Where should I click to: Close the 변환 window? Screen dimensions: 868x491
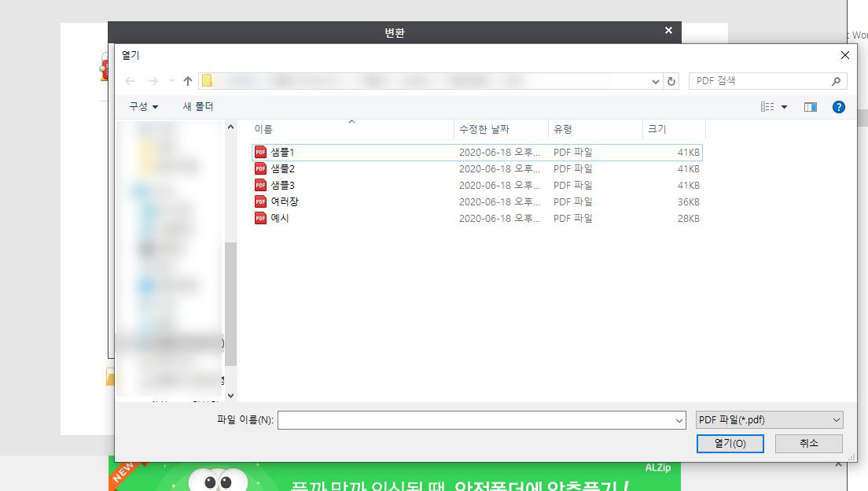click(669, 31)
